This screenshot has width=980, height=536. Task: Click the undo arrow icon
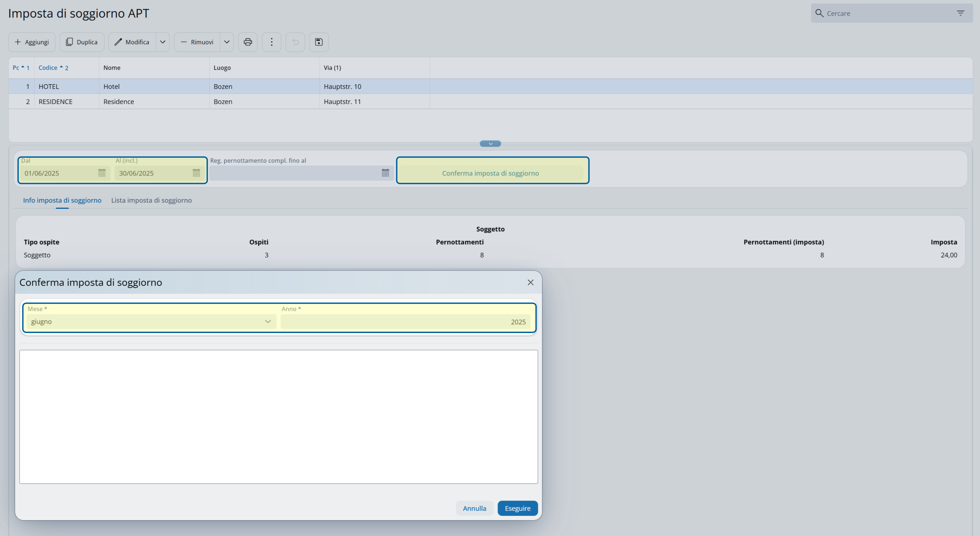[x=295, y=42]
